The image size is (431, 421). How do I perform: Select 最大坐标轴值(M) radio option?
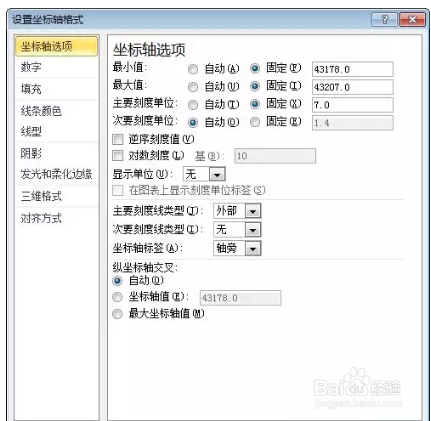117,314
